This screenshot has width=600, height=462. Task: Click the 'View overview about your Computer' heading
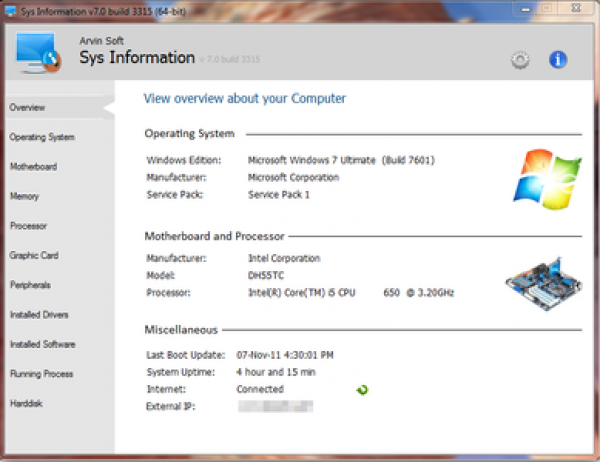tap(245, 98)
